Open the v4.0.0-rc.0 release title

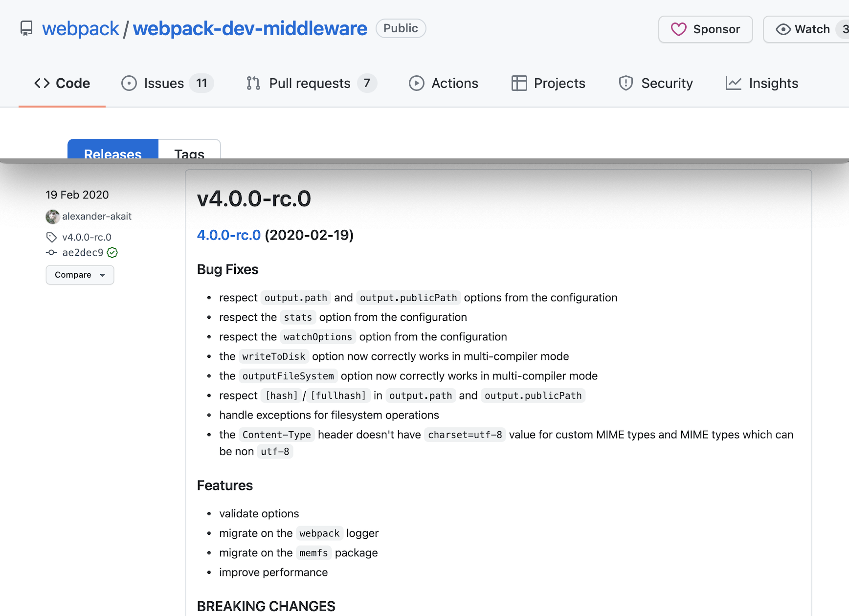pyautogui.click(x=254, y=198)
